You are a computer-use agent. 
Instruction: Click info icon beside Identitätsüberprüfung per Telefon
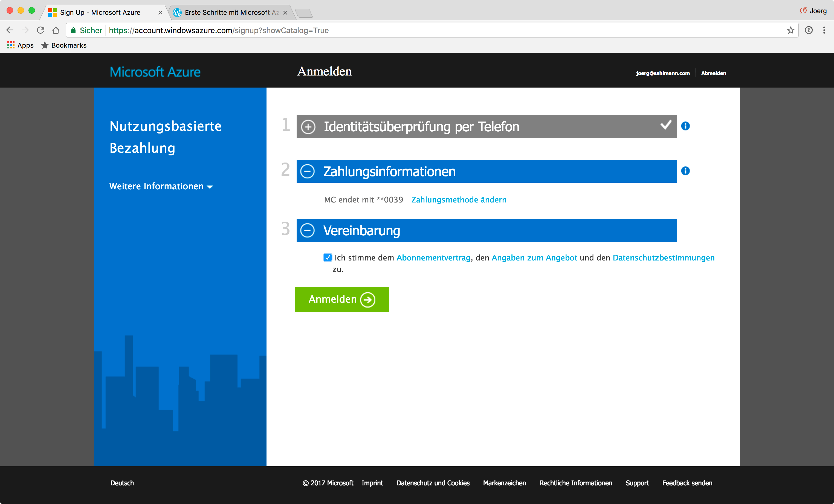pyautogui.click(x=685, y=126)
